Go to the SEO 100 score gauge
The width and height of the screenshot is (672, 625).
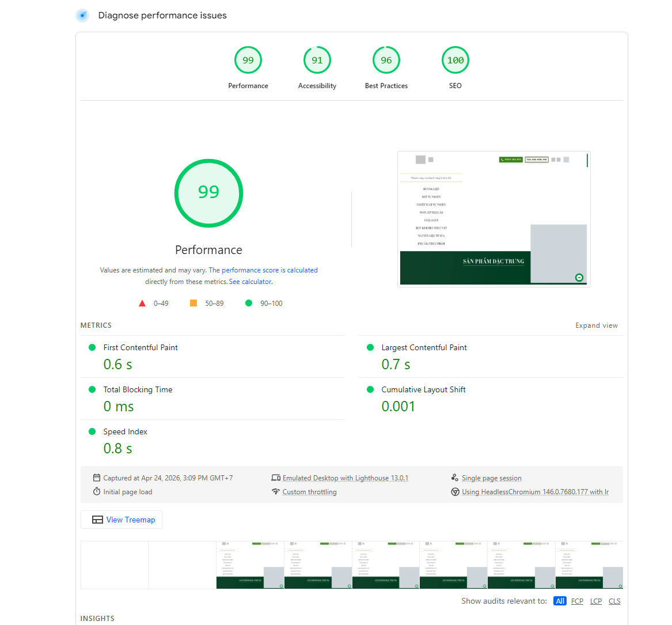[455, 60]
